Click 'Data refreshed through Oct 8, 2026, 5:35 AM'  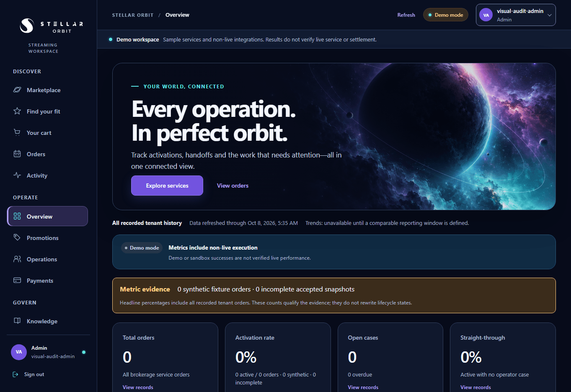pos(244,223)
